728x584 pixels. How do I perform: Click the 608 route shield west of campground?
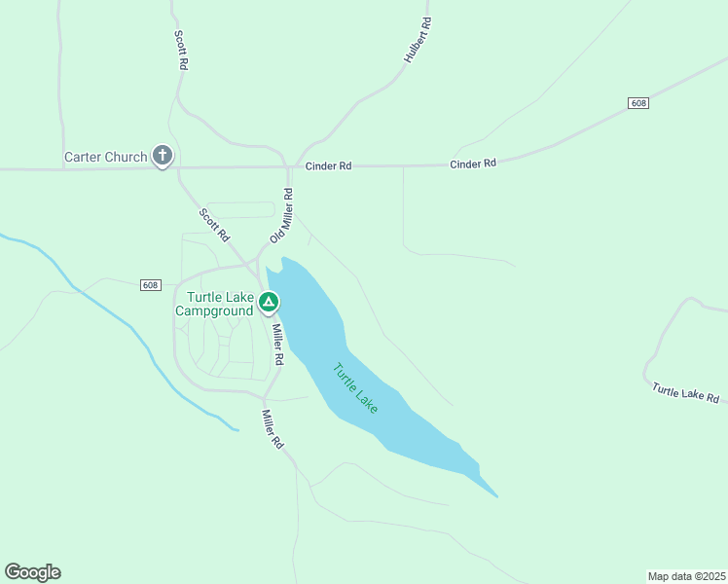point(151,285)
